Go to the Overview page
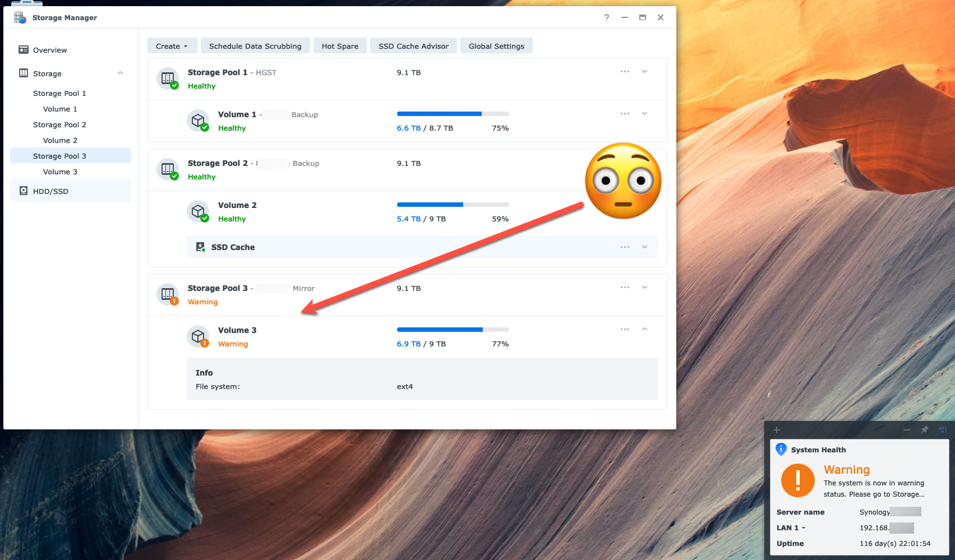 point(50,50)
